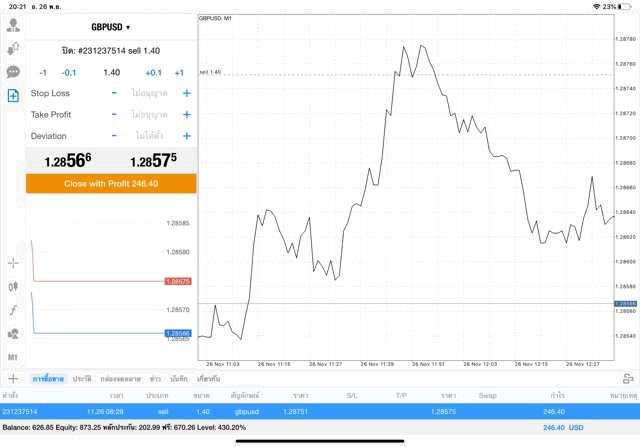The image size is (640, 447).
Task: Open the objects shapes icon
Action: tap(13, 333)
